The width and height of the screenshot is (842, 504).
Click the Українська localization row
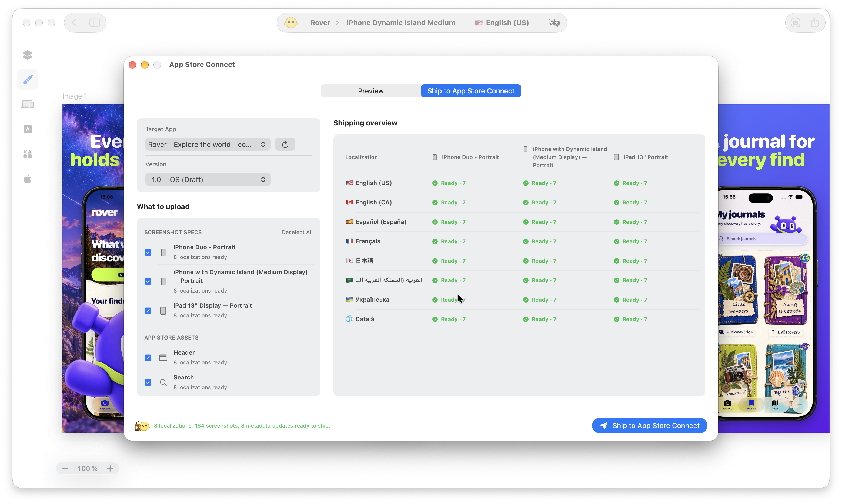(x=522, y=300)
